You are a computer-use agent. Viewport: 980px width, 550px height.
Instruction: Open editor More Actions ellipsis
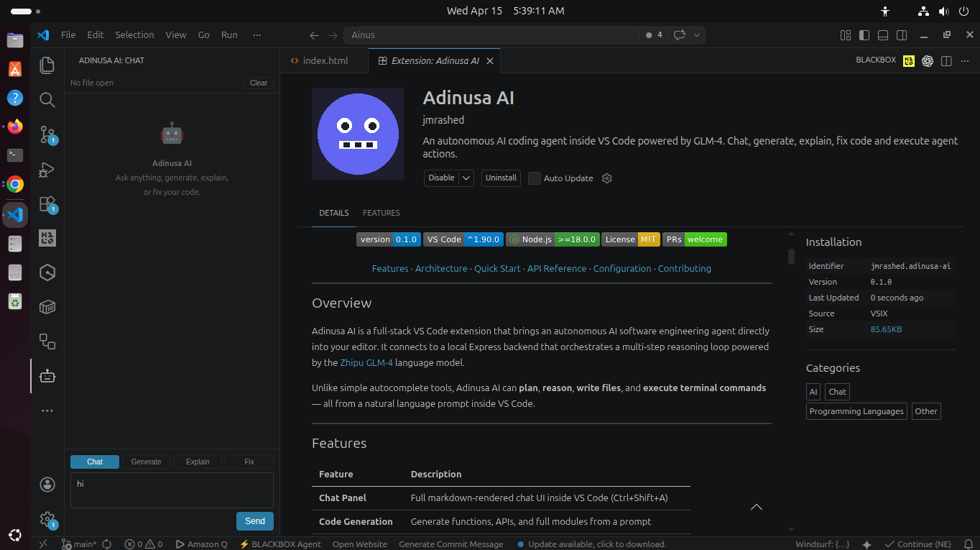coord(965,61)
